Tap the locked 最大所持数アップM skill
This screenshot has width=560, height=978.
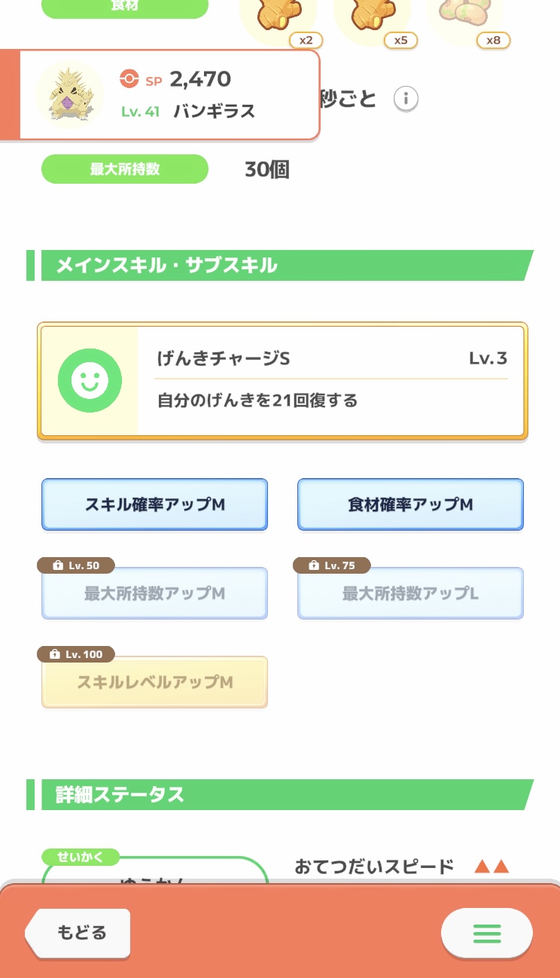154,594
